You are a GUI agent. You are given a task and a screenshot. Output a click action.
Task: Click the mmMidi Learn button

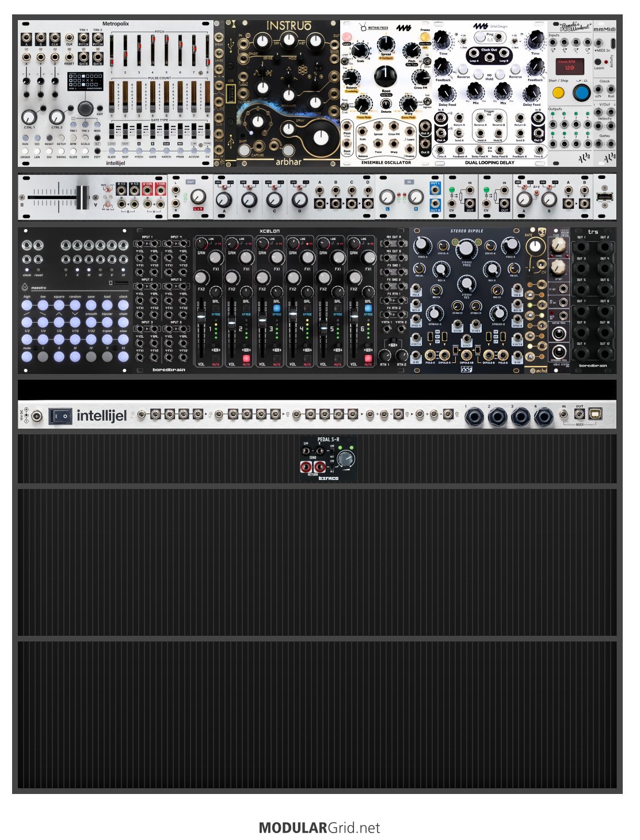point(599,62)
